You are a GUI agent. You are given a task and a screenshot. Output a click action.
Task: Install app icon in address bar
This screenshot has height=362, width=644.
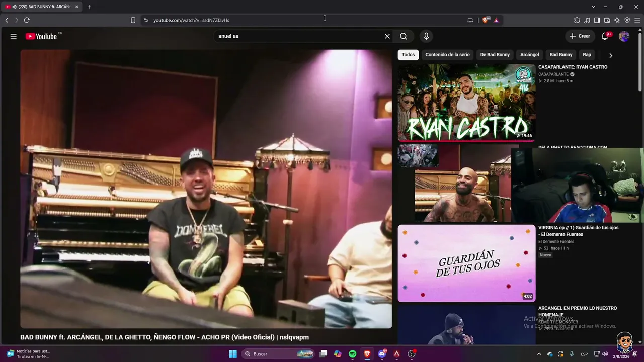coord(470,20)
